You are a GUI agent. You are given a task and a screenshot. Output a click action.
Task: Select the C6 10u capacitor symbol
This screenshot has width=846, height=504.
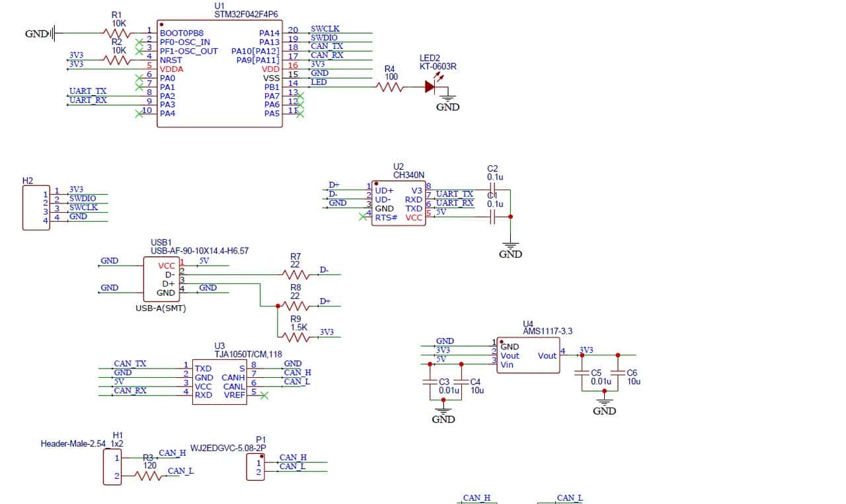[618, 373]
